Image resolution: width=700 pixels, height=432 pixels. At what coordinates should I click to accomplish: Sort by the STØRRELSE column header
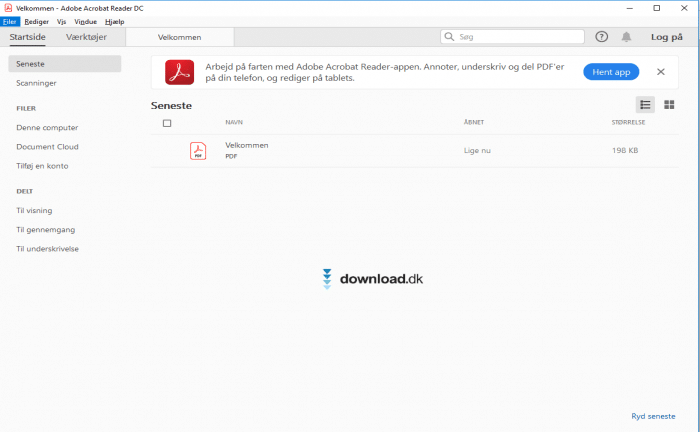pos(628,122)
